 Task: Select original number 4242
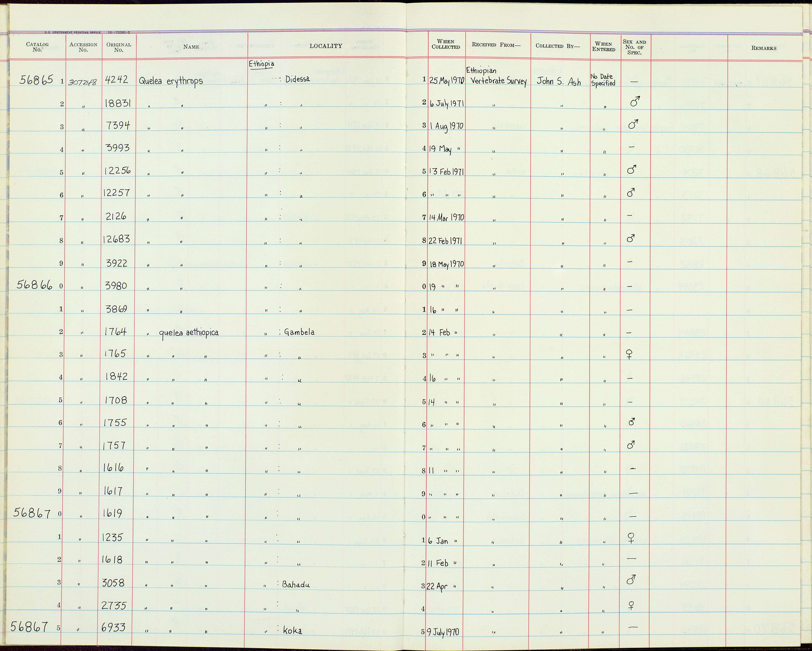coord(117,80)
